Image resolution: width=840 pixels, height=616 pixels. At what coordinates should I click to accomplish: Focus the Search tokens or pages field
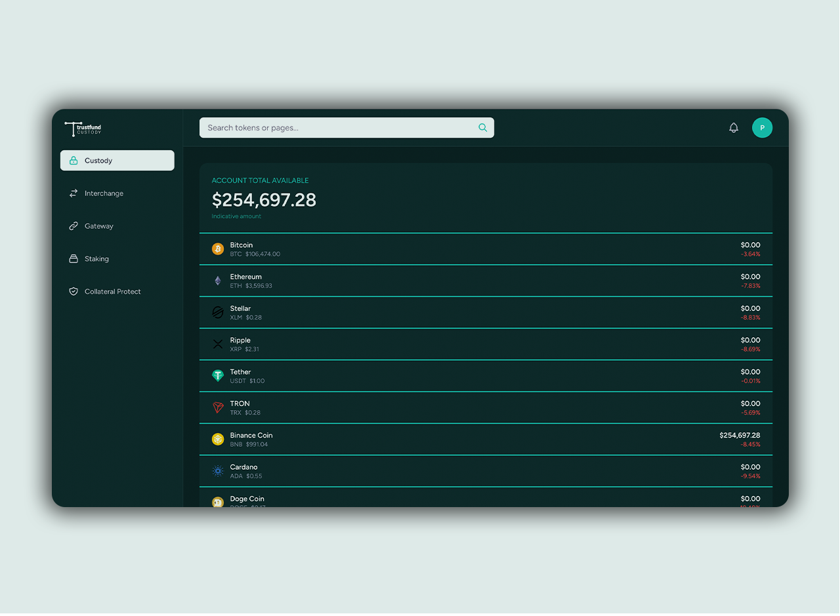coord(341,128)
